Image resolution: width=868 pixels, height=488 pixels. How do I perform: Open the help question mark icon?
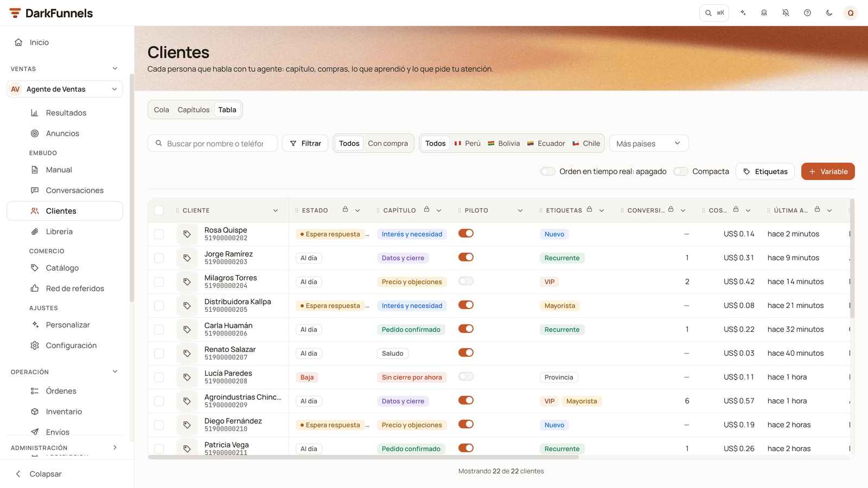807,13
